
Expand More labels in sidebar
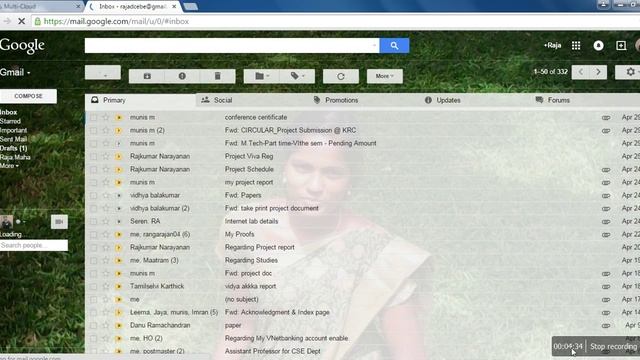pyautogui.click(x=9, y=166)
